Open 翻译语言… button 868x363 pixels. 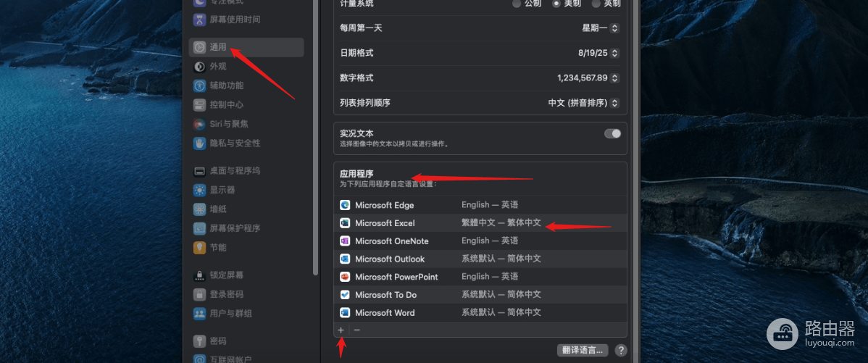point(583,350)
